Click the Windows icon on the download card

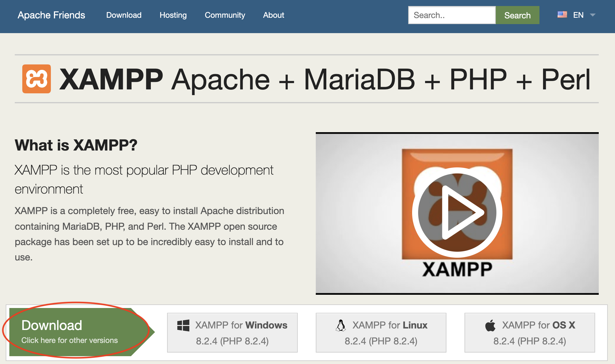click(x=183, y=325)
